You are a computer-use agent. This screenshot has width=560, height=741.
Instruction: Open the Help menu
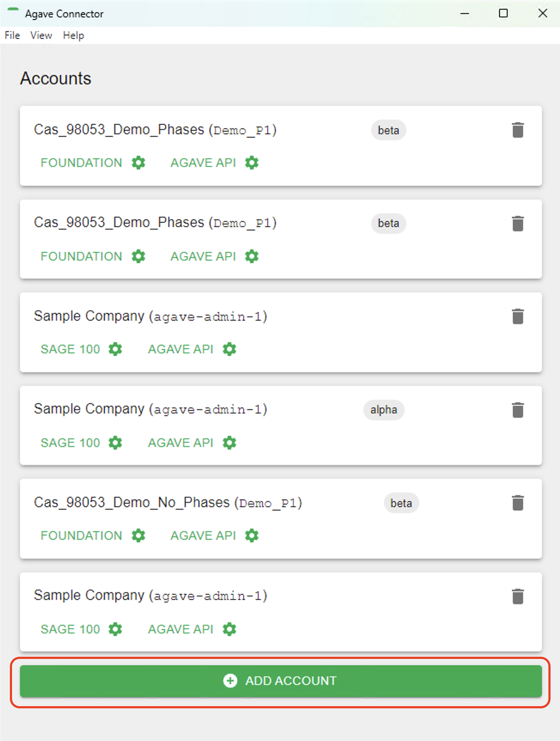point(73,35)
